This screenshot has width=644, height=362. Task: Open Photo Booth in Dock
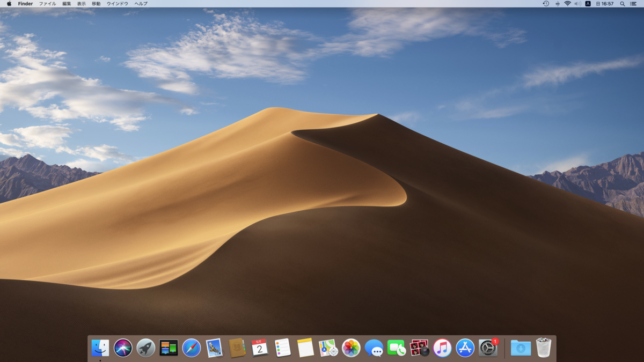pyautogui.click(x=419, y=348)
